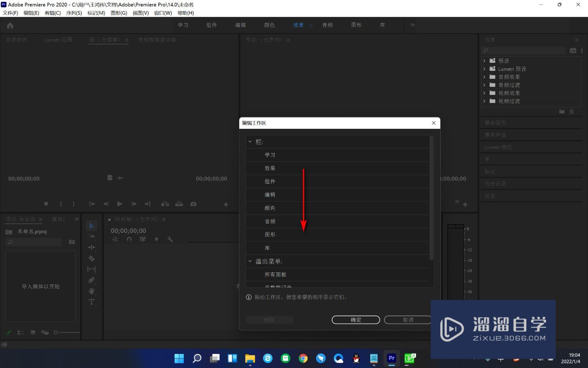
Task: Open the 剪辑(C) menu
Action: click(x=53, y=13)
